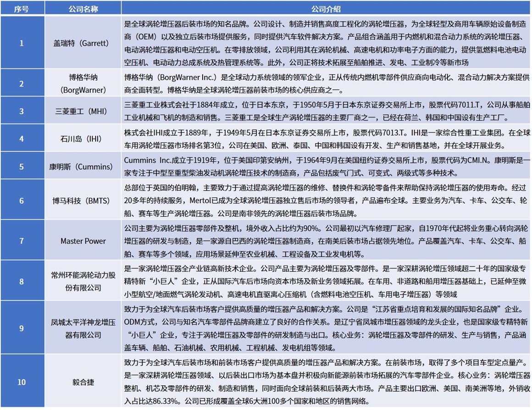
Task: Click the introduction mentioning 江苏省重点培育
Action: click(x=326, y=327)
